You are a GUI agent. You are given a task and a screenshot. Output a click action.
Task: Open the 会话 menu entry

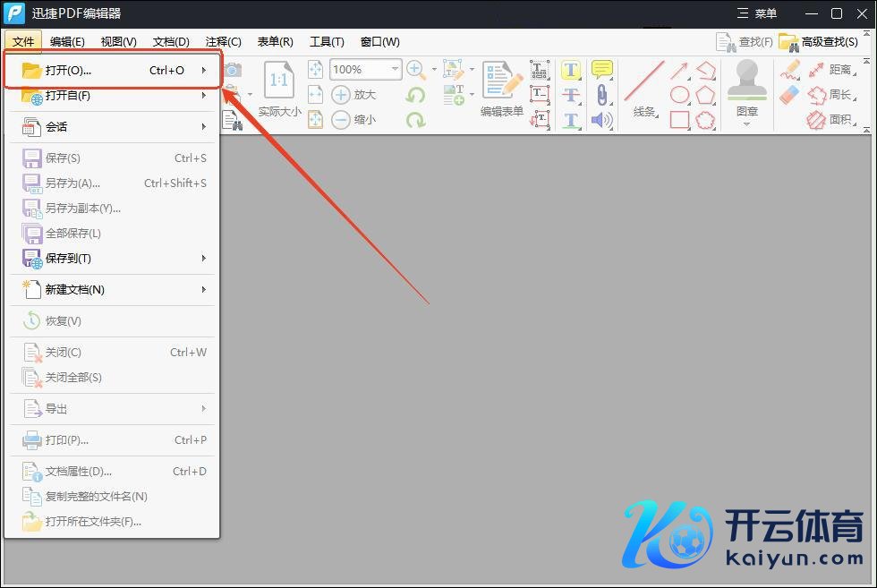point(112,126)
